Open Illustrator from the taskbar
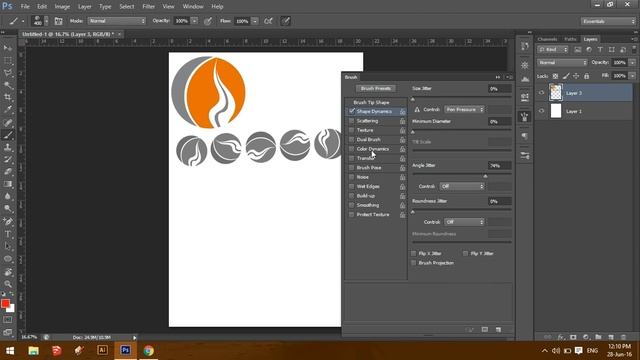Screen dimensions: 640x360 coord(102,350)
